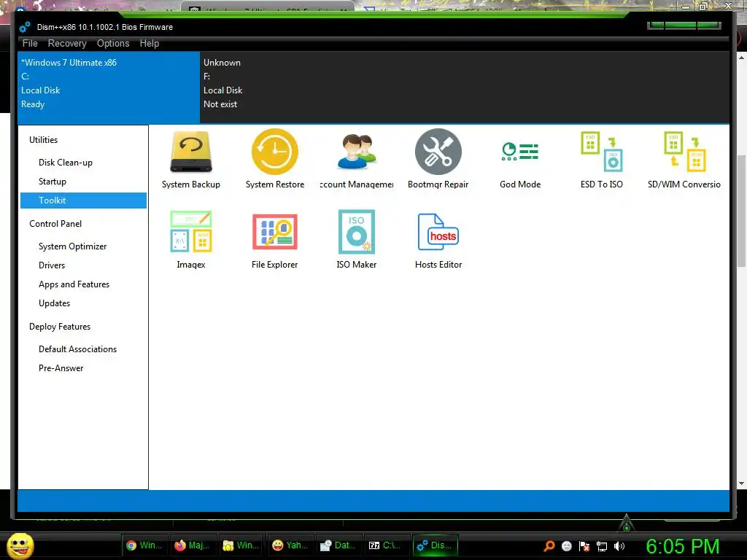Click the smiley Start button
The image size is (747, 560).
tap(20, 545)
